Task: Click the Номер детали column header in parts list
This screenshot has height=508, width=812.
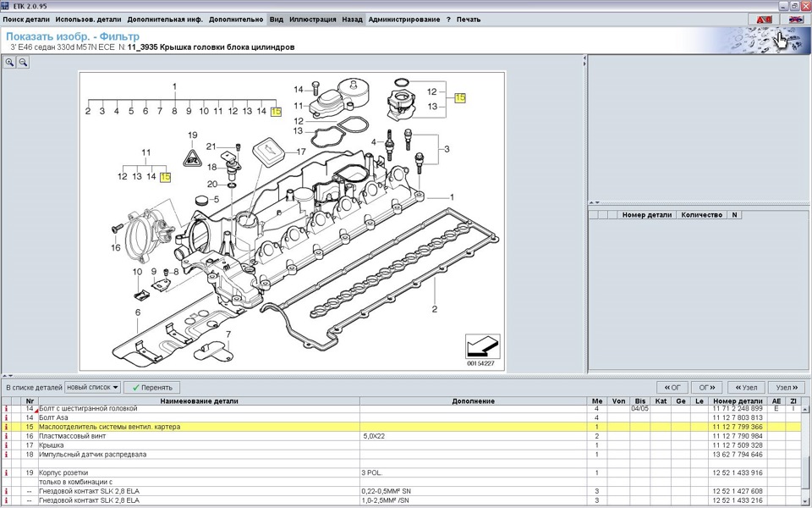Action: pos(737,400)
